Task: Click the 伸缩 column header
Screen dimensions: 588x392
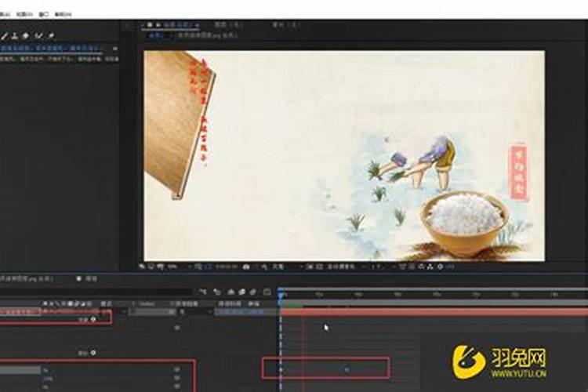Action: tap(253, 303)
